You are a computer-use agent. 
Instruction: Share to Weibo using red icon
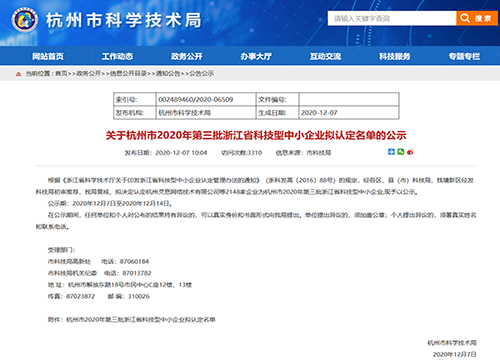click(410, 152)
